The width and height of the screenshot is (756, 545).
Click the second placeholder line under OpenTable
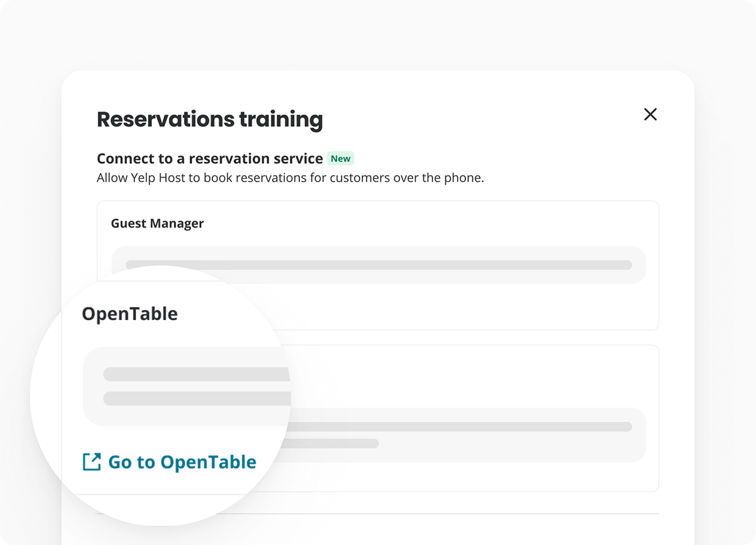point(197,398)
